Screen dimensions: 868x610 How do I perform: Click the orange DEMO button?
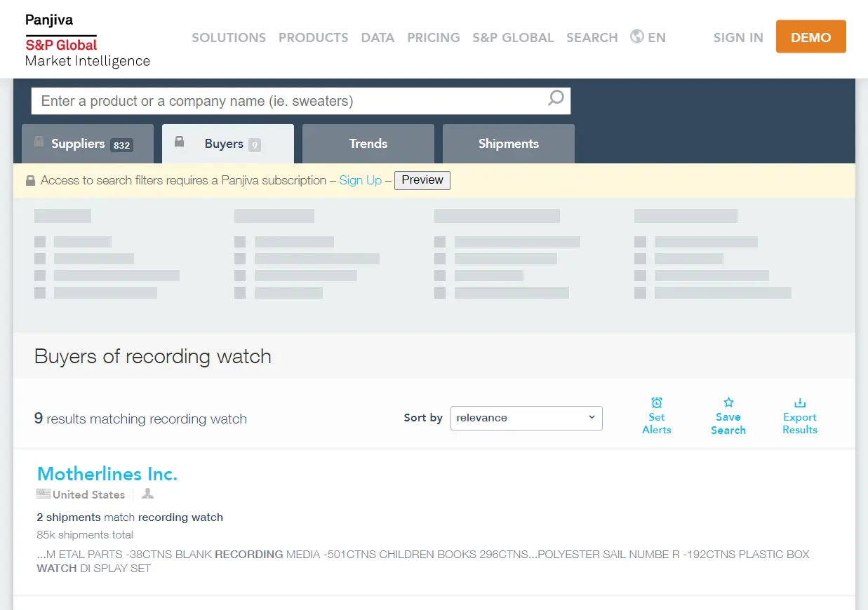click(810, 36)
